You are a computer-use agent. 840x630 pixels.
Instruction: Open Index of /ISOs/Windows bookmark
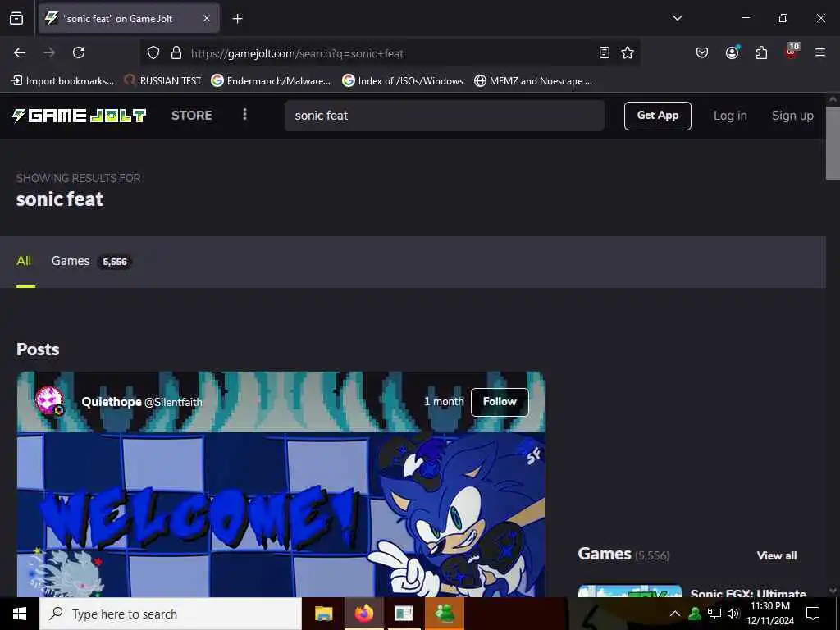(403, 81)
